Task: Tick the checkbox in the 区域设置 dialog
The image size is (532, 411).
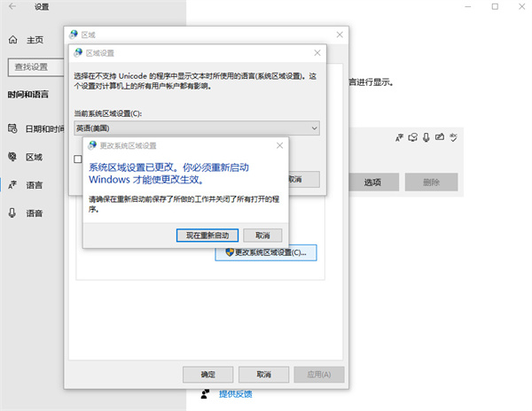Action: 78,159
